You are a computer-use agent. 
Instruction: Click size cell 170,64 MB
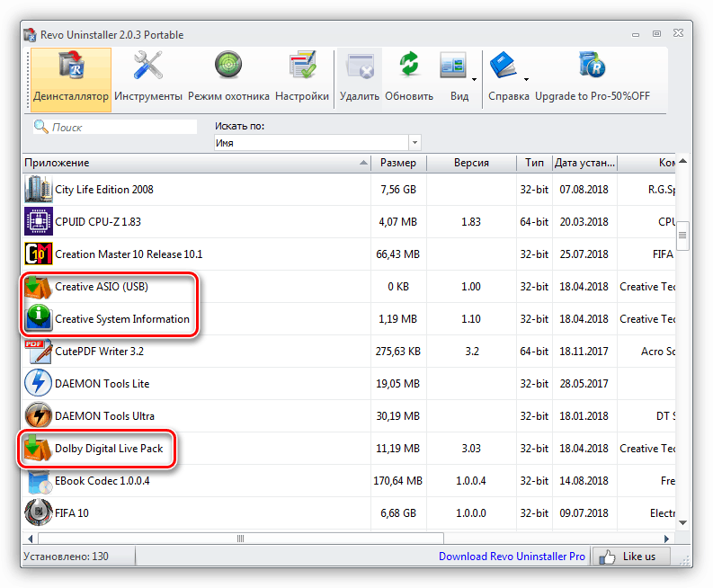[x=398, y=481]
